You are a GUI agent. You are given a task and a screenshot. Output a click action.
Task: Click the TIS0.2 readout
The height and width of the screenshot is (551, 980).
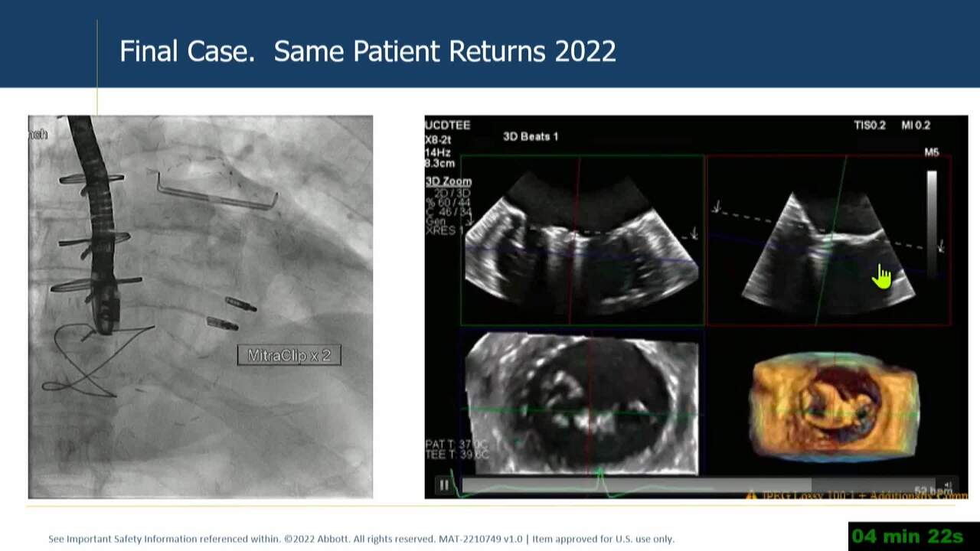[x=870, y=125]
